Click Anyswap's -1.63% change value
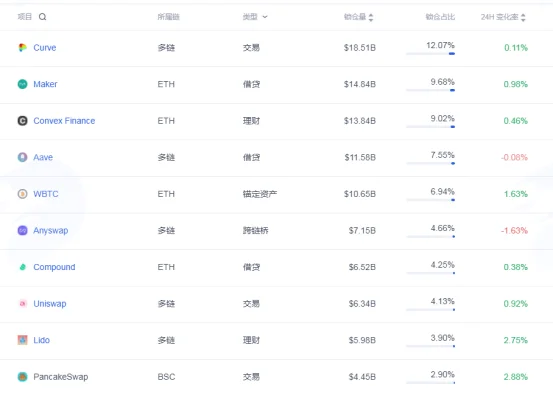 (x=515, y=231)
